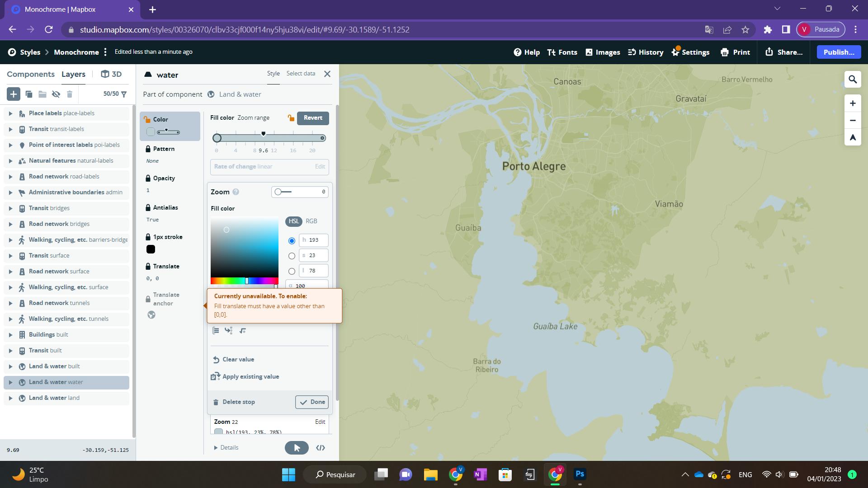Viewport: 868px width, 488px height.
Task: Select the saturation s radio button
Action: click(x=292, y=256)
